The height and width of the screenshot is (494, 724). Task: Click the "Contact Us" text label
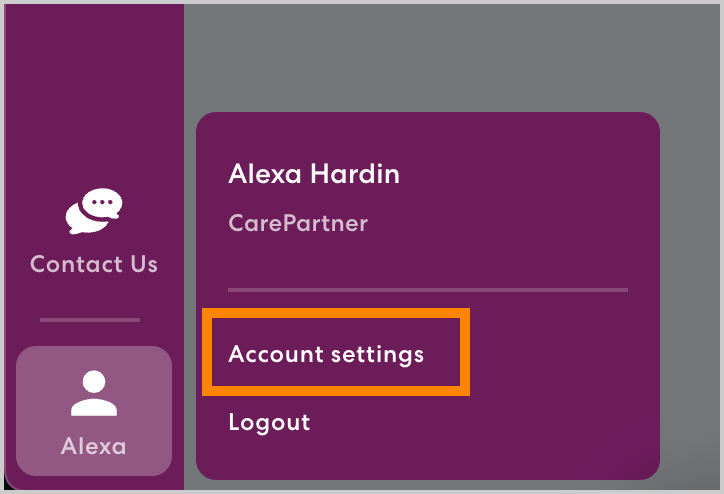93,264
